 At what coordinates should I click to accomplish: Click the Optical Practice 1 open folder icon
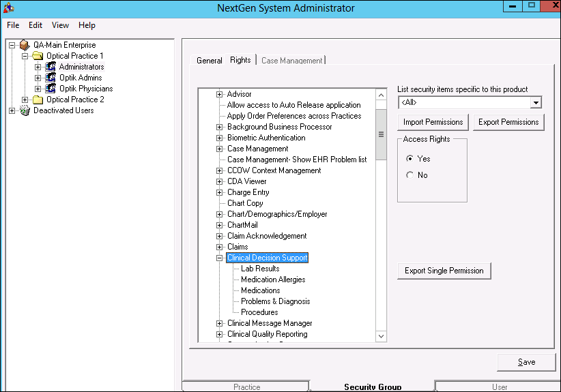pyautogui.click(x=38, y=56)
